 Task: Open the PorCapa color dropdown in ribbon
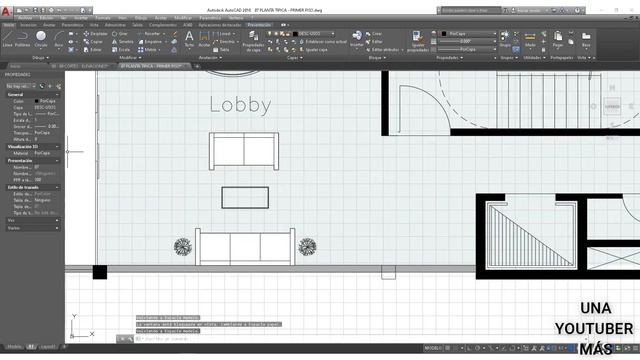click(495, 34)
